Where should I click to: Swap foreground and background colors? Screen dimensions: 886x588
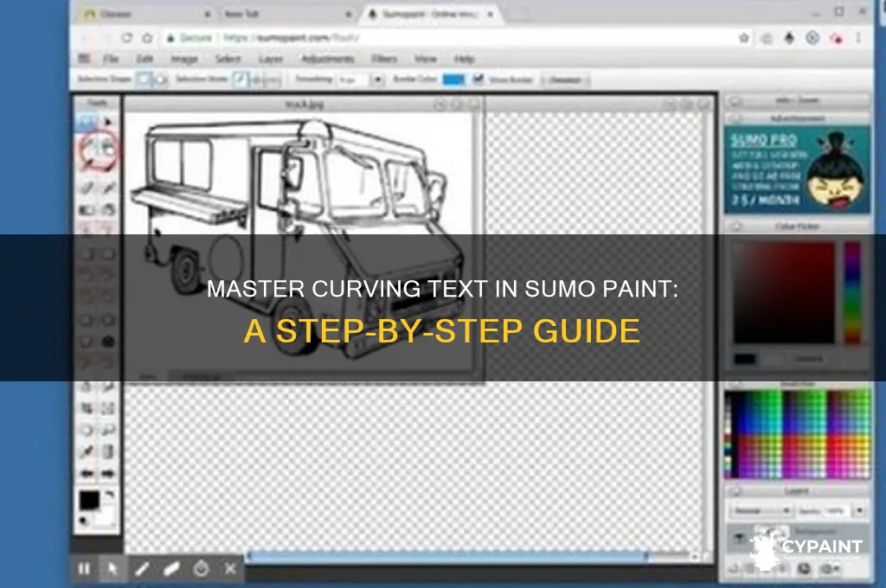click(x=110, y=495)
